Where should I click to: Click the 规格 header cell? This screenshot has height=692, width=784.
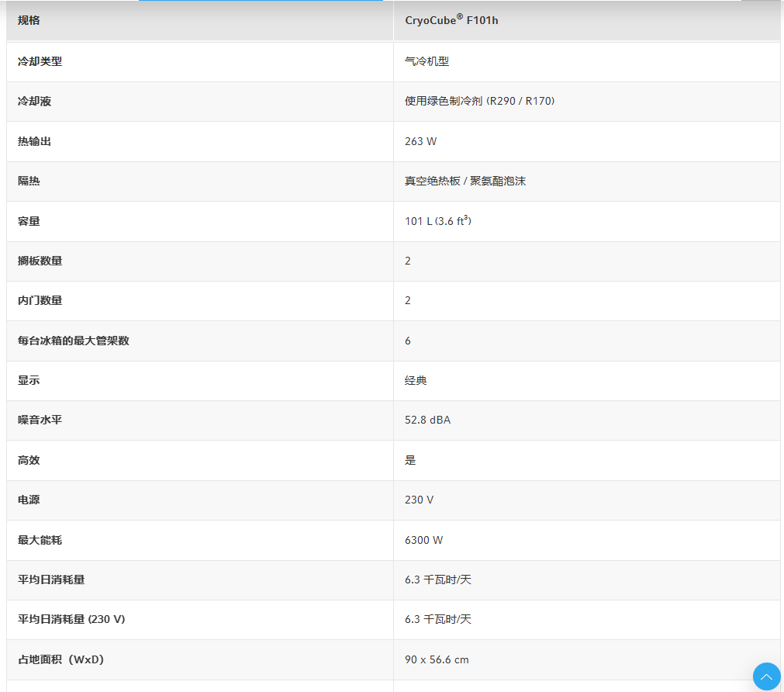click(29, 21)
